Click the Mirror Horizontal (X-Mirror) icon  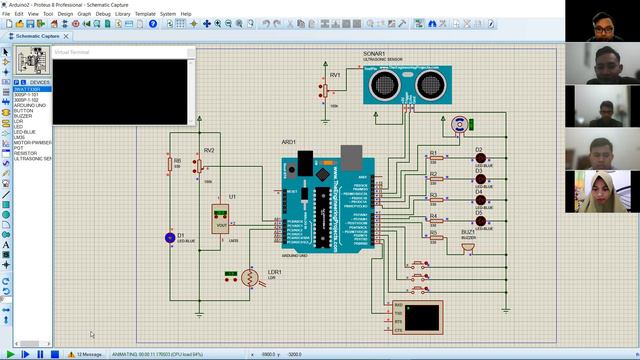pyautogui.click(x=6, y=310)
